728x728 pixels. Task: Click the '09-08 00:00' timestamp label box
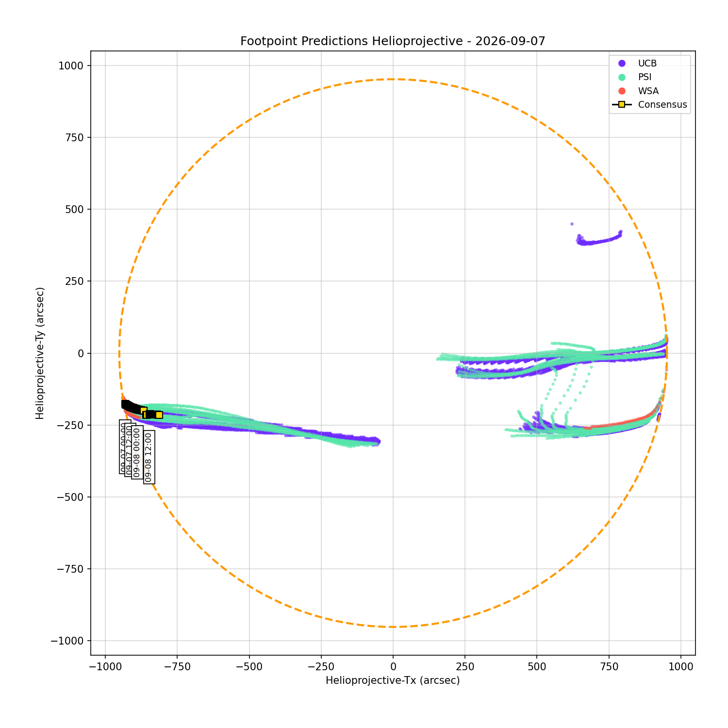point(137,452)
